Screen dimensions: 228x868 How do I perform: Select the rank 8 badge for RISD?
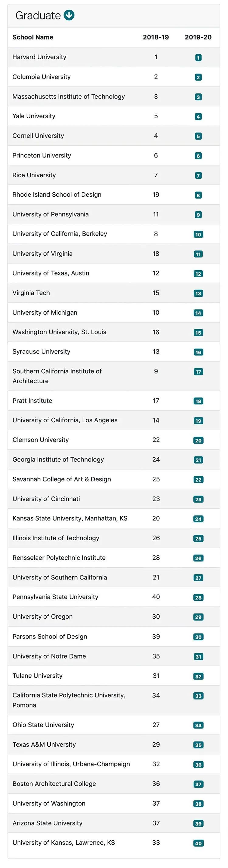tap(199, 195)
